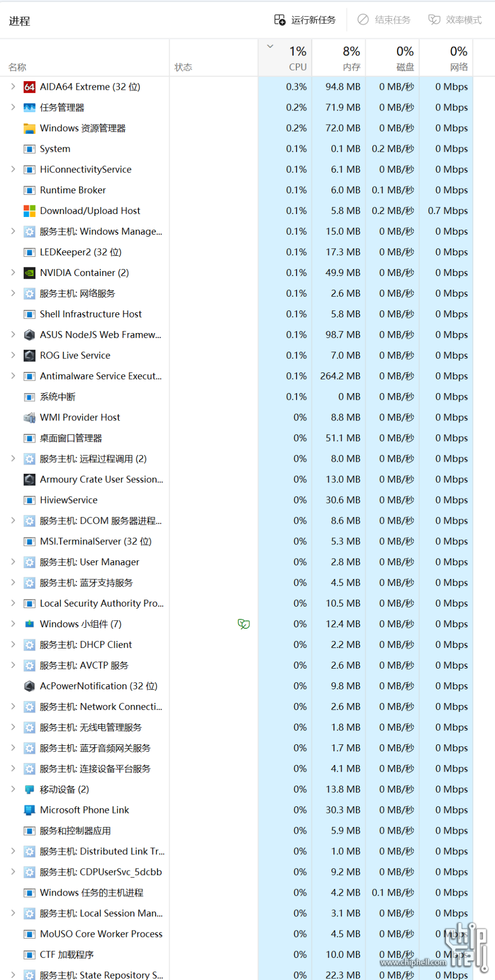Select 服务主机: 连接设备平台服务 row
This screenshot has width=495, height=980.
tap(236, 769)
